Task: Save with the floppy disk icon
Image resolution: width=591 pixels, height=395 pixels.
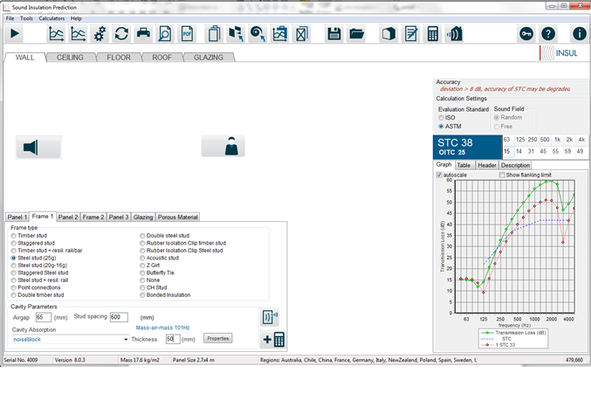Action: [334, 34]
